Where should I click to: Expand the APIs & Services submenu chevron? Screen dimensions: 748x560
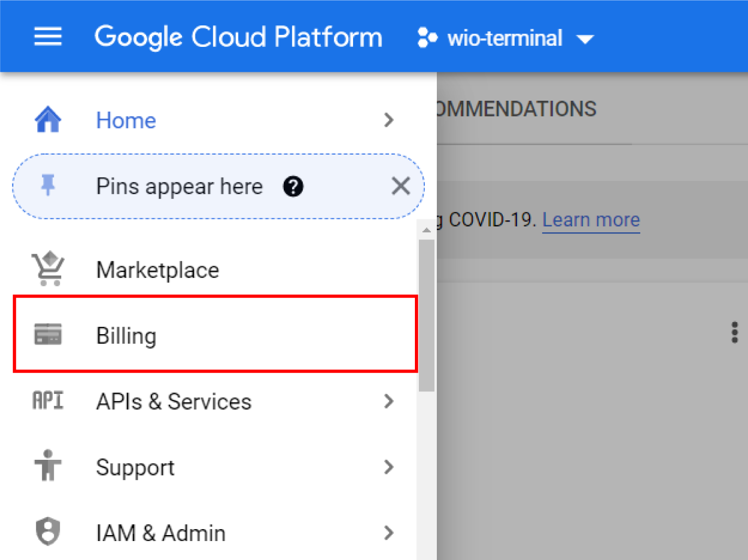click(x=389, y=401)
